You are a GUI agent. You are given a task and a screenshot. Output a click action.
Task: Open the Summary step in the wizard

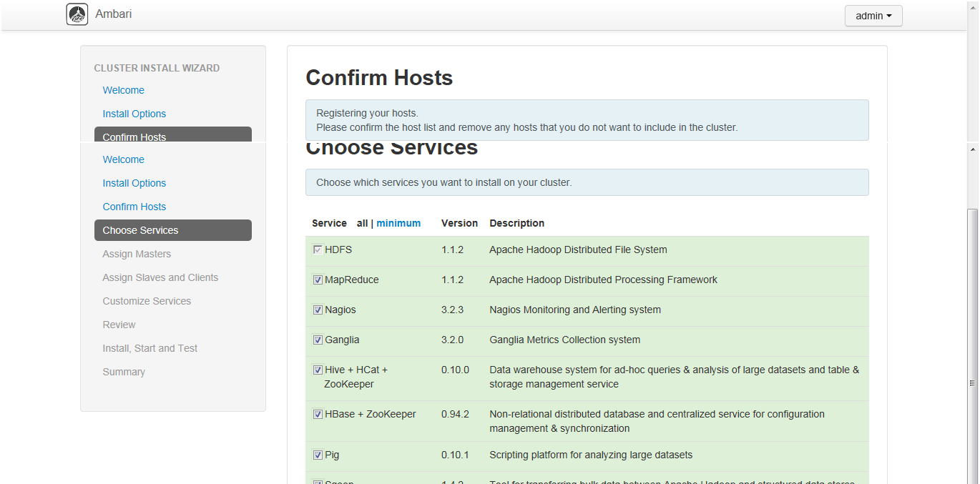coord(124,372)
